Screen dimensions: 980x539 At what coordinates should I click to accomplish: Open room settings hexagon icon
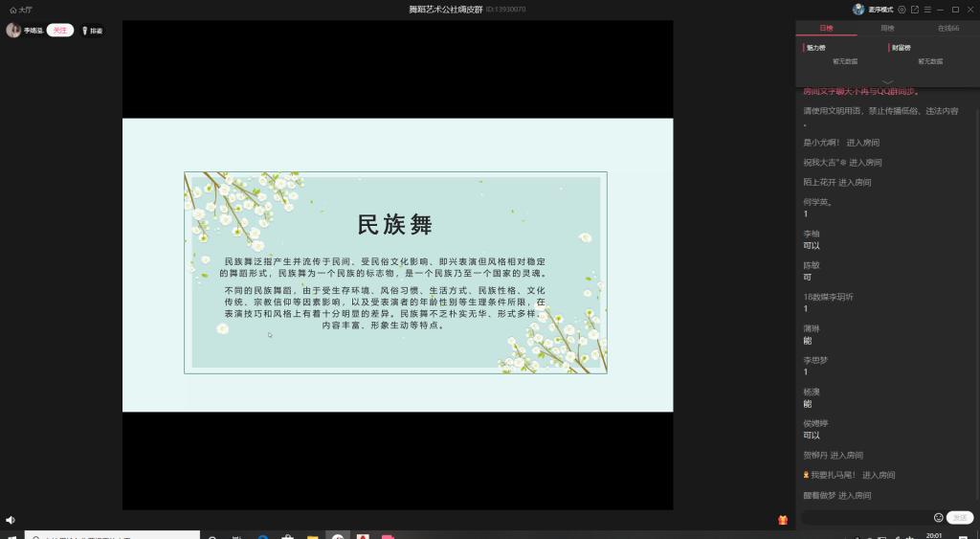coord(902,10)
